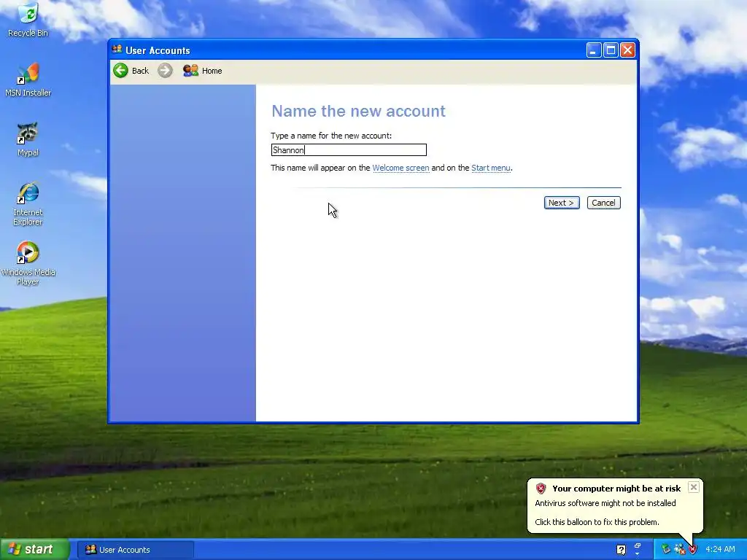Click the greyed Forward arrow icon
Viewport: 747px width, 560px height.
pos(165,71)
